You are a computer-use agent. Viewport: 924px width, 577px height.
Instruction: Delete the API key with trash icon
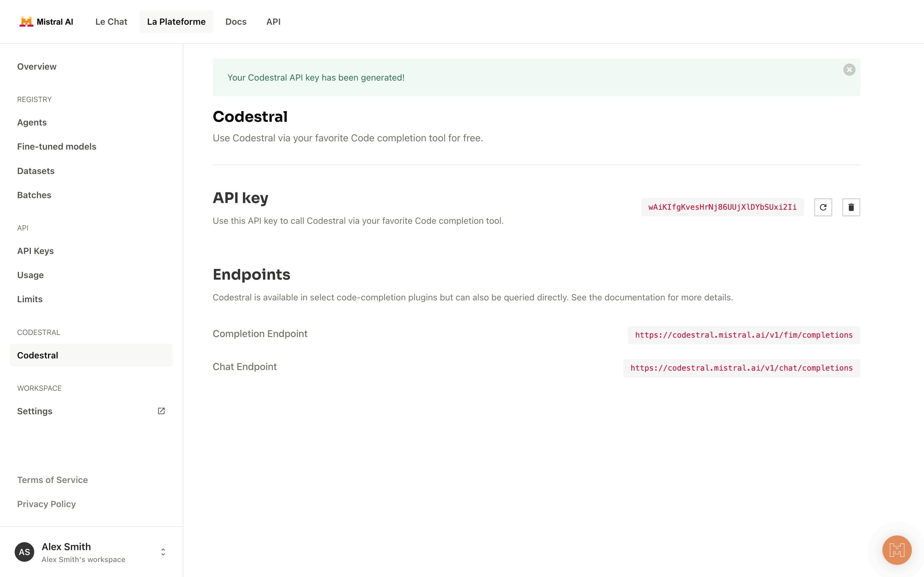pos(851,207)
